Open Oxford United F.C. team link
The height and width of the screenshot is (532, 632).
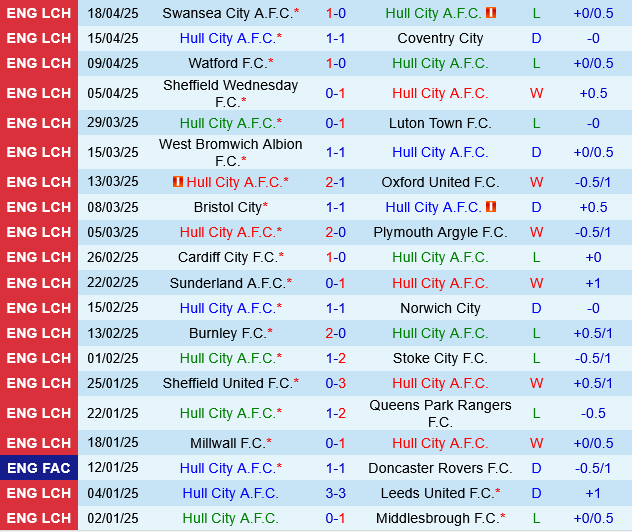pyautogui.click(x=440, y=182)
